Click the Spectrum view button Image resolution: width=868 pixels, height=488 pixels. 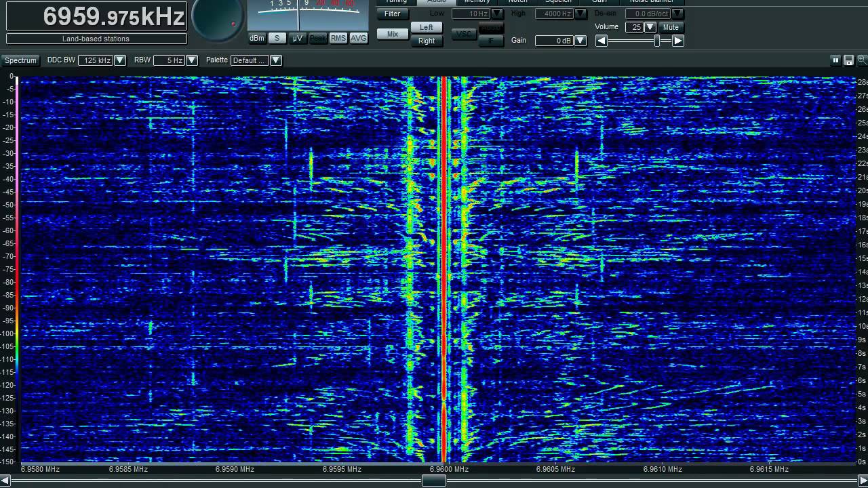coord(20,60)
